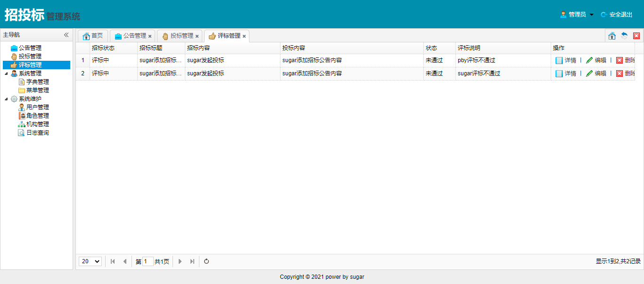Click the red close-all tabs icon
Viewport: 644px width, 284px height.
point(636,36)
